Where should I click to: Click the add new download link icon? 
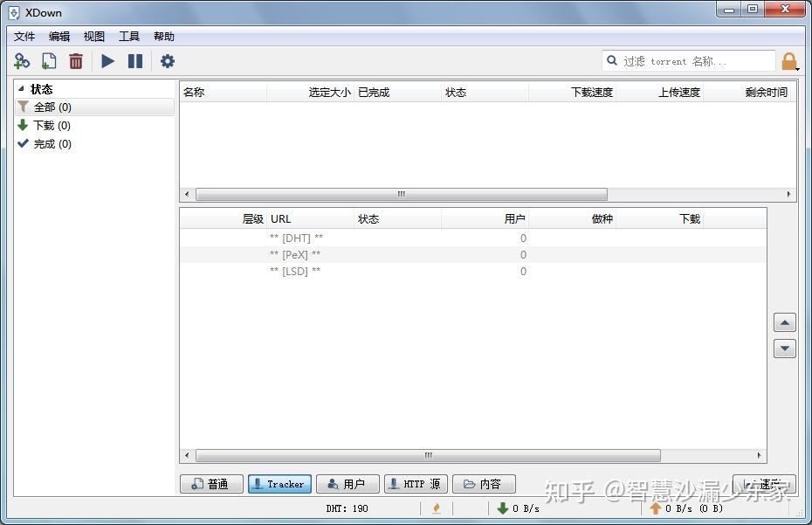(21, 60)
